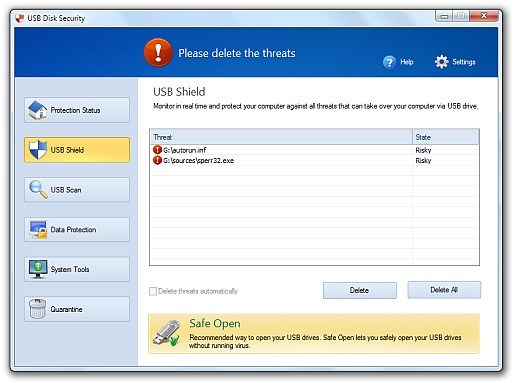Open Help from the header

click(x=398, y=62)
